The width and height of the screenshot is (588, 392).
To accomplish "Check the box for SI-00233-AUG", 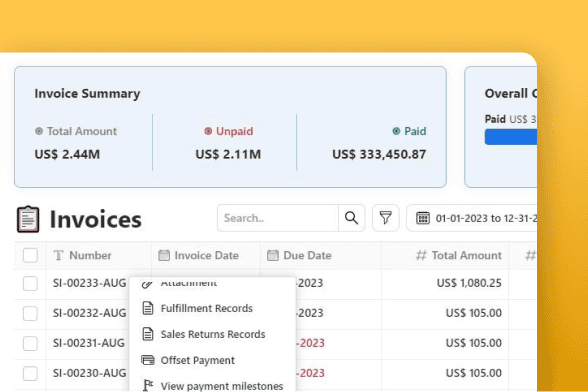I will (x=30, y=283).
